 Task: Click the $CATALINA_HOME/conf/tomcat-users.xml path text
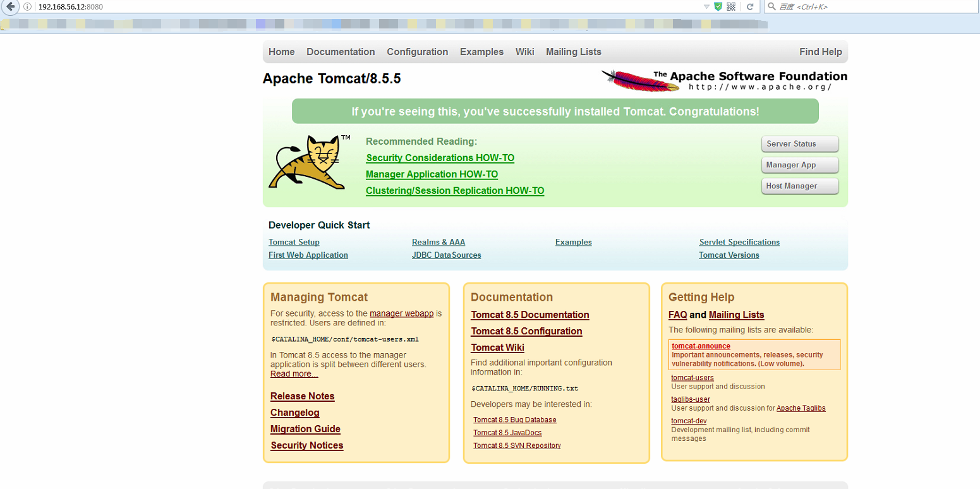[345, 339]
